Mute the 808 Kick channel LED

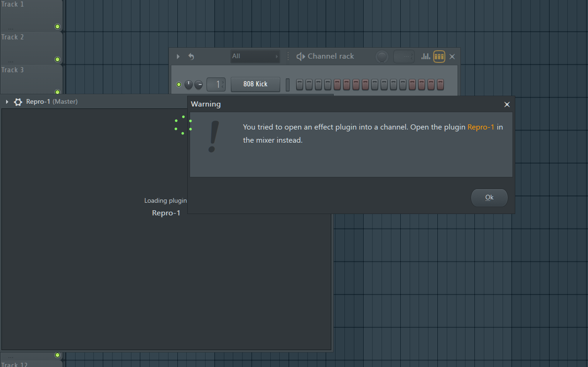[x=179, y=84]
